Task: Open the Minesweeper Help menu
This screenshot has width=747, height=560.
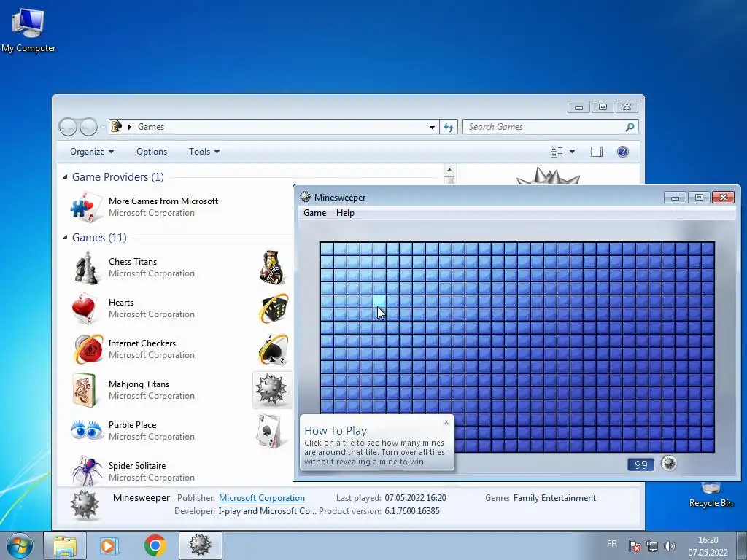Action: coord(345,213)
